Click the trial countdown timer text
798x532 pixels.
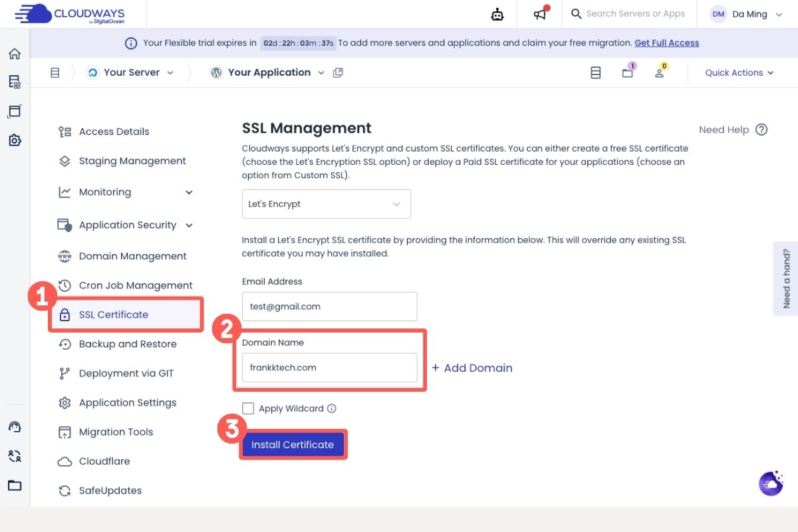click(298, 43)
